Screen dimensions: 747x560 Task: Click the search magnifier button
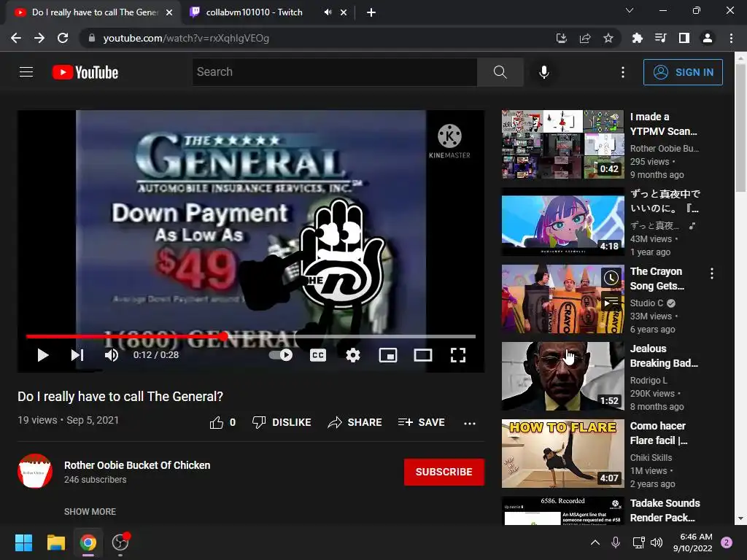click(x=500, y=72)
